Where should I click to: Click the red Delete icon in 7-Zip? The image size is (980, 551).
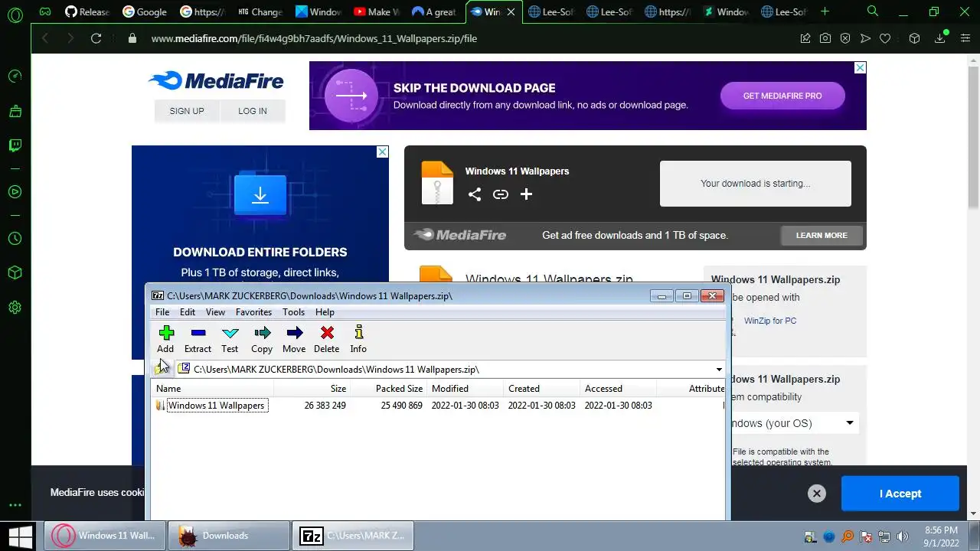(x=327, y=339)
